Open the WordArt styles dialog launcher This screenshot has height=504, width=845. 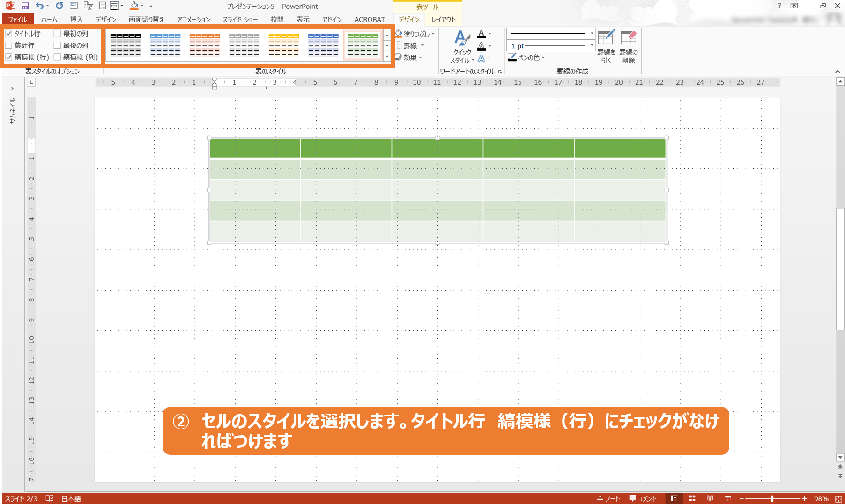500,72
